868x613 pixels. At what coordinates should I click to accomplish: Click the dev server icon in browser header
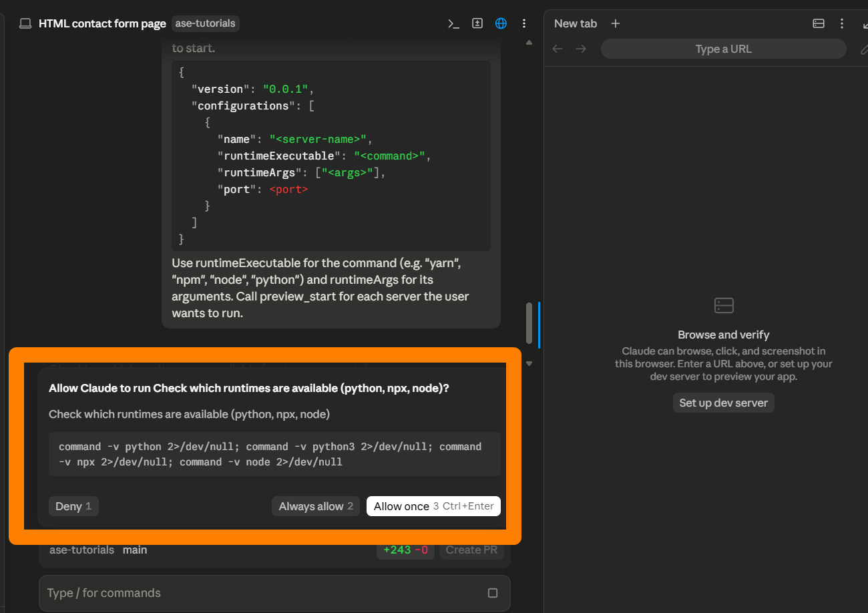pyautogui.click(x=819, y=23)
